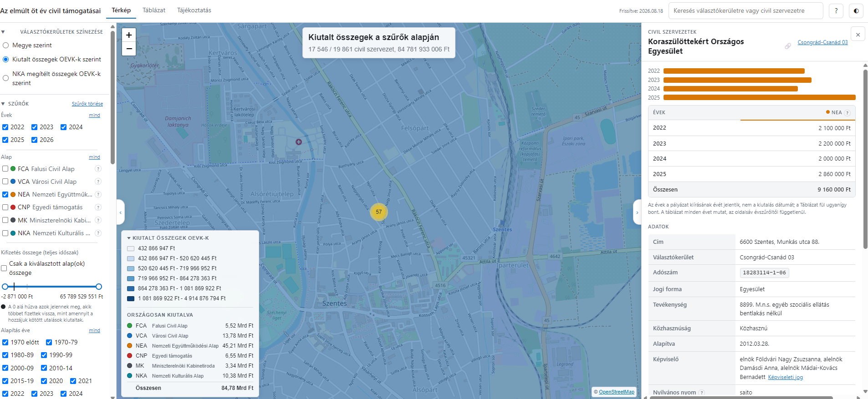Click darkest legend swatch 1 081 869 922 Ft
Viewport: 868px width, 399px height.
[x=131, y=298]
